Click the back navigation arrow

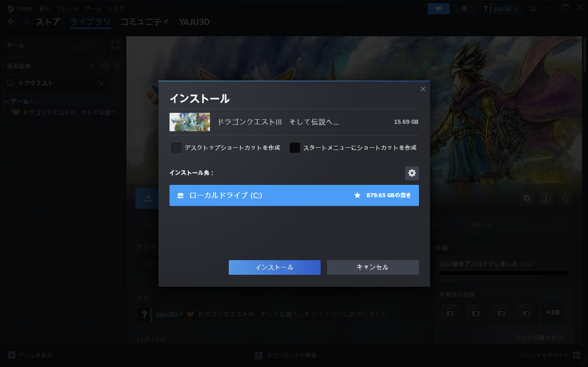tap(11, 22)
